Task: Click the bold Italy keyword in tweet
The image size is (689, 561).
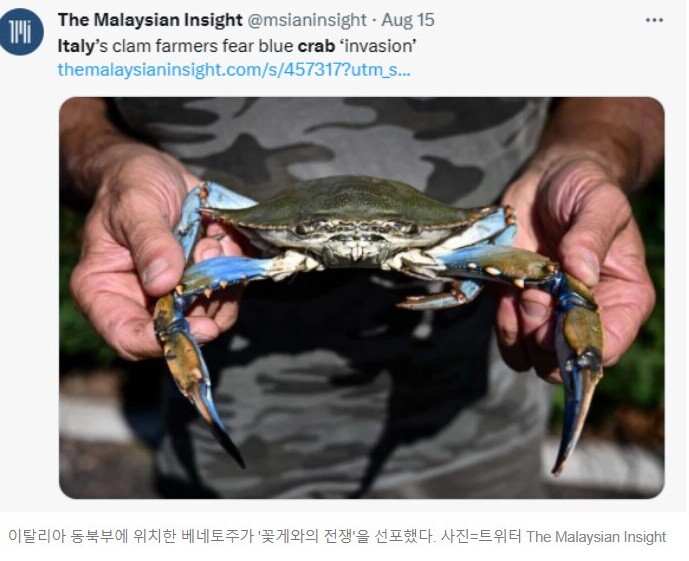Action: [76, 46]
